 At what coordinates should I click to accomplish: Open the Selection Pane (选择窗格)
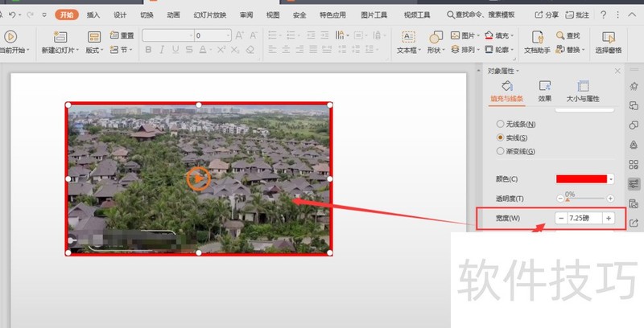click(x=609, y=43)
